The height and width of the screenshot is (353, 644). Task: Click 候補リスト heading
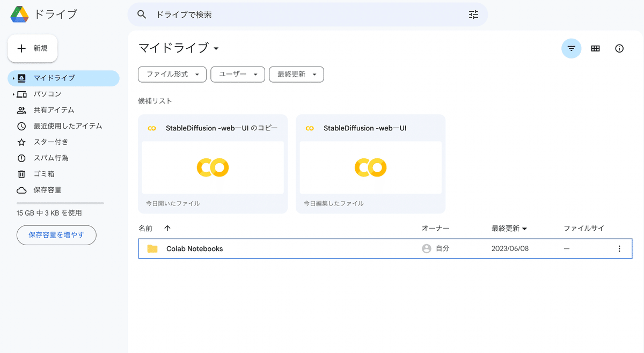[155, 101]
